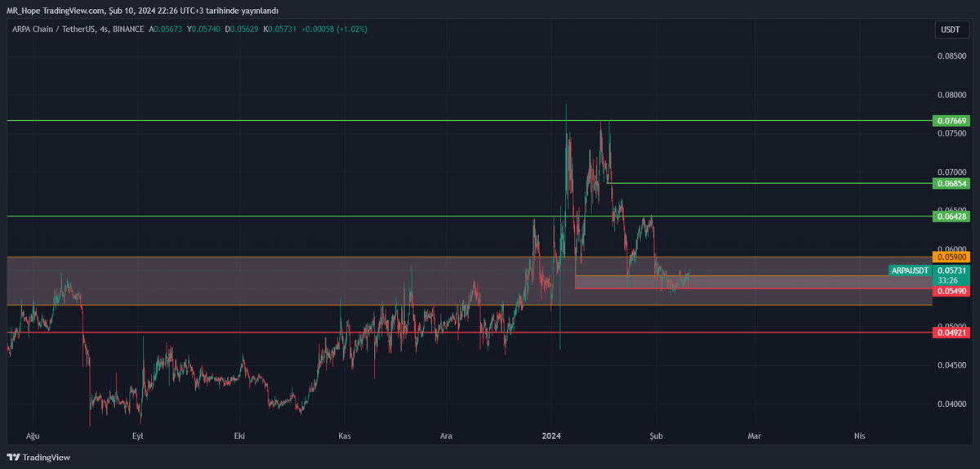
Task: Click the TradingView logo at bottom left
Action: tap(38, 458)
